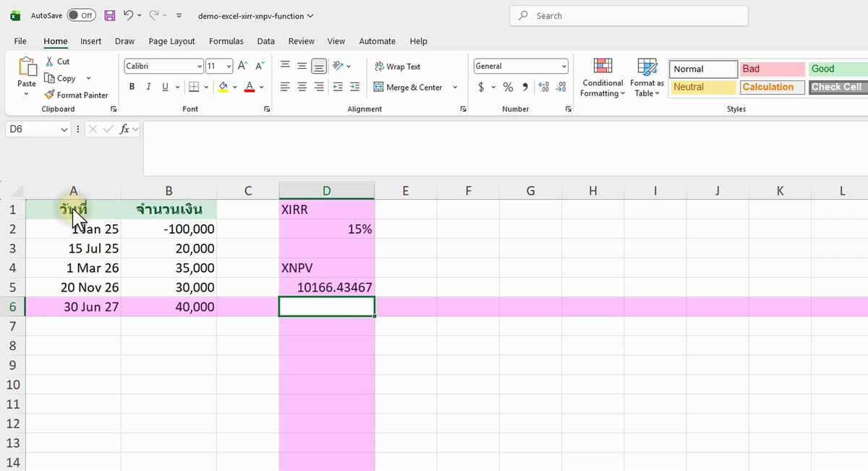Click the formula bar input area
868x471 pixels.
pyautogui.click(x=505, y=148)
